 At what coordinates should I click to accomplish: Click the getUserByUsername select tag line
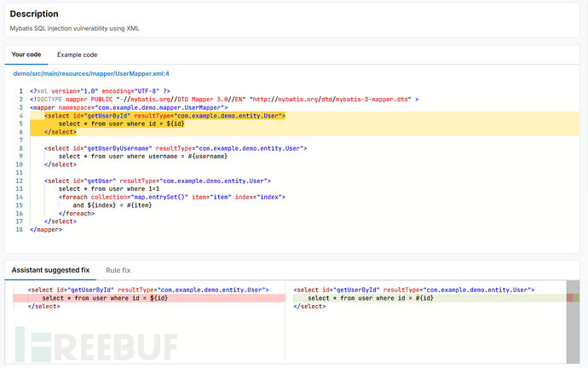coord(175,148)
